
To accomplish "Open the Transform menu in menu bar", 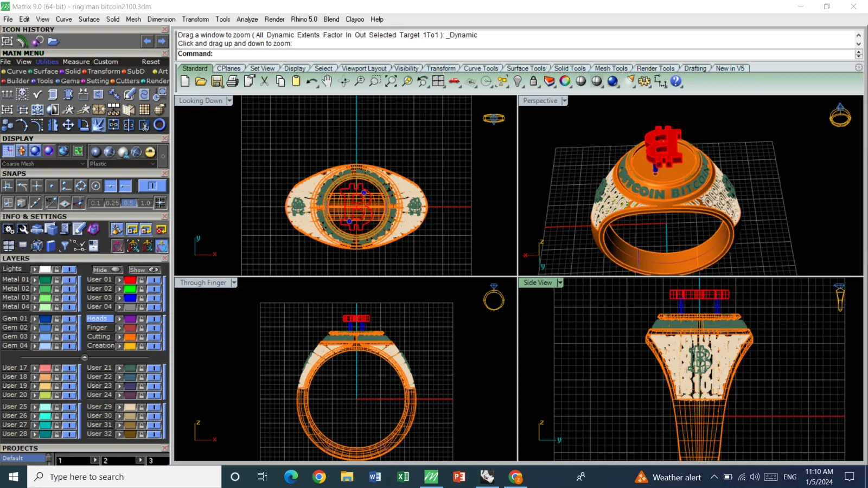I will [x=195, y=19].
